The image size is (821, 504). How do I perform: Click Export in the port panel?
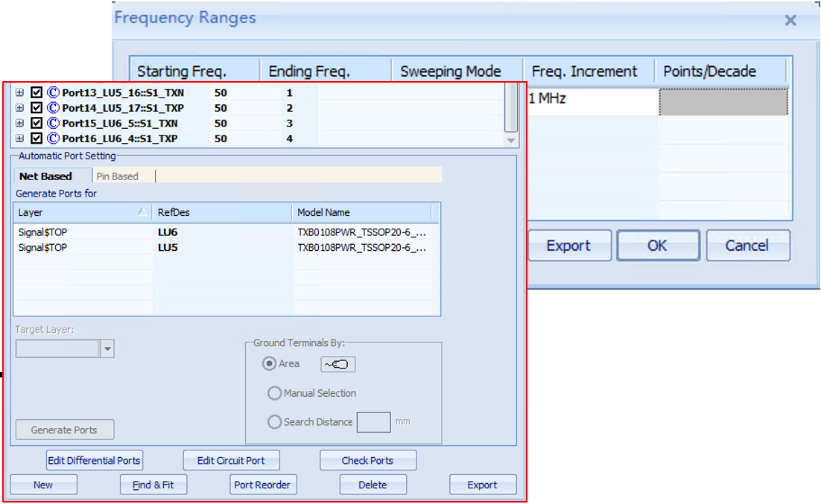click(x=483, y=485)
